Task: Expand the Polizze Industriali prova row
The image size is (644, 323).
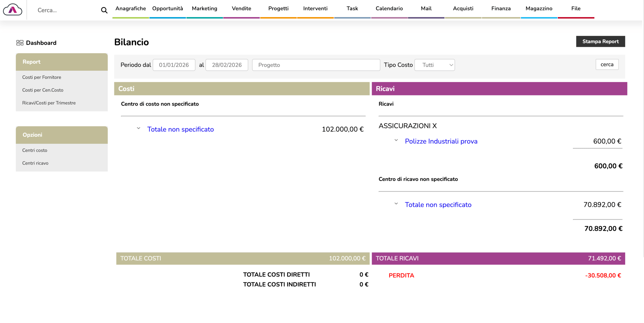Action: 396,141
